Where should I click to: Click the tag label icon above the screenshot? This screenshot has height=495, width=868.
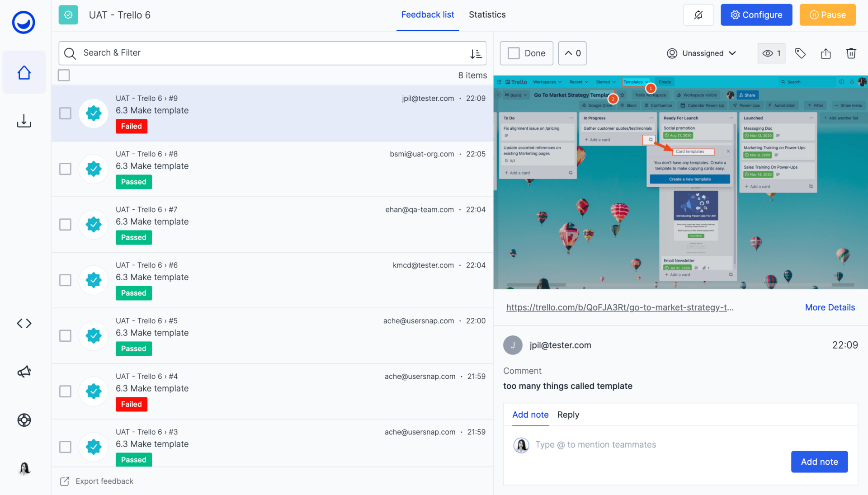pyautogui.click(x=800, y=53)
